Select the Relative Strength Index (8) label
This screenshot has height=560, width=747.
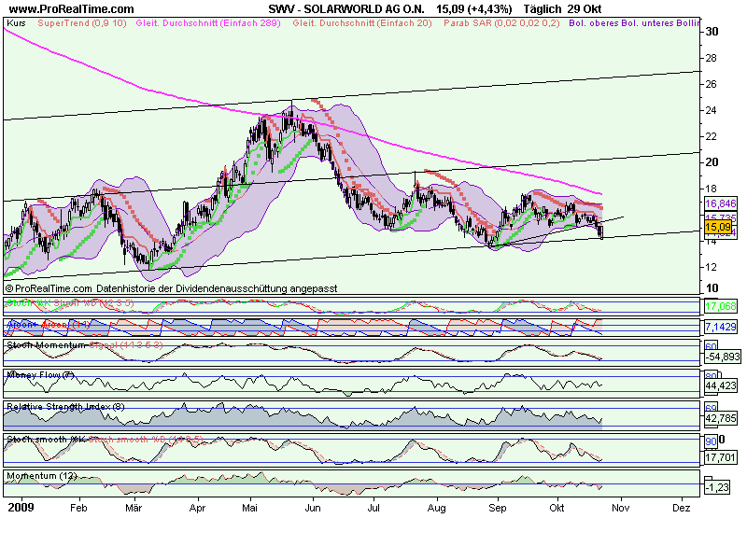click(65, 407)
